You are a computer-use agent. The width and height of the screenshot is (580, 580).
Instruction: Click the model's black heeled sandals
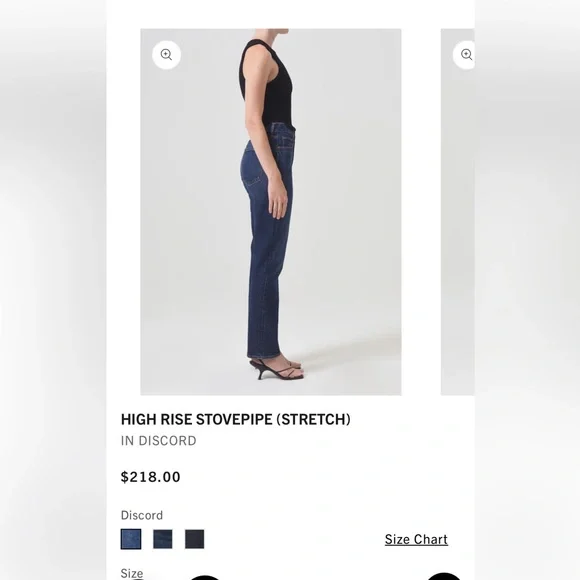click(x=277, y=369)
